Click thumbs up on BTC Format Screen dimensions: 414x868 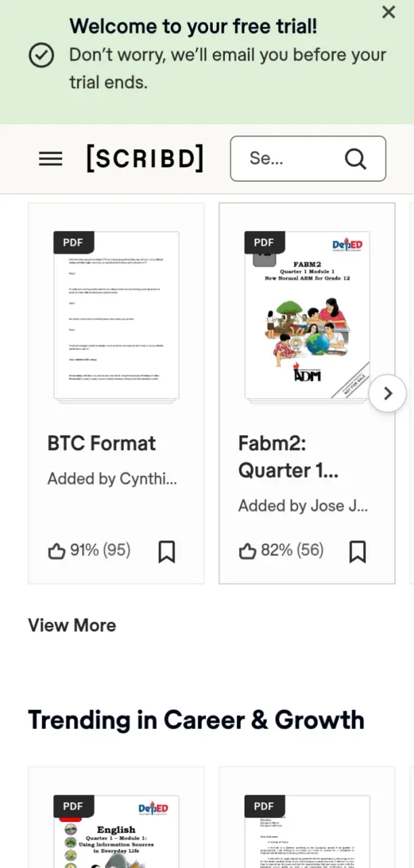57,551
